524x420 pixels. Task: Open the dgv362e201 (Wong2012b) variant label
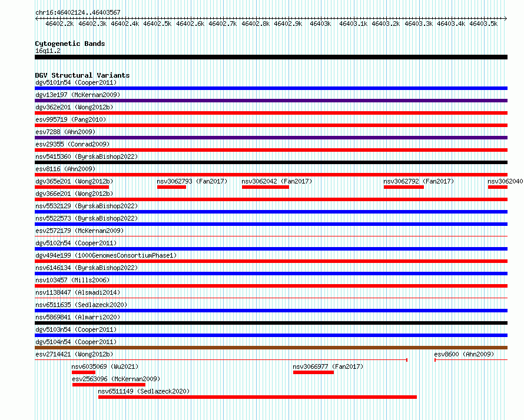click(x=74, y=107)
